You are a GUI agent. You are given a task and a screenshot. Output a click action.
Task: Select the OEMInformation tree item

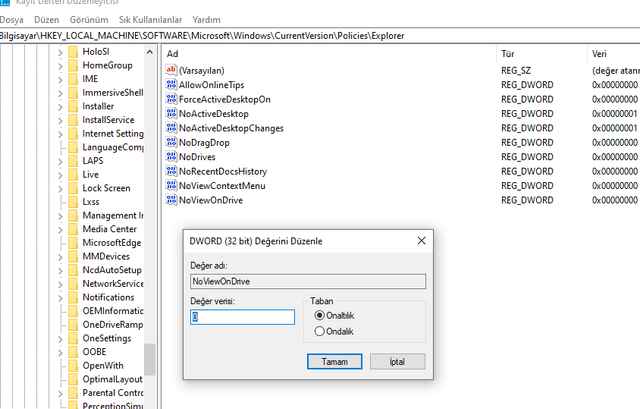(113, 311)
